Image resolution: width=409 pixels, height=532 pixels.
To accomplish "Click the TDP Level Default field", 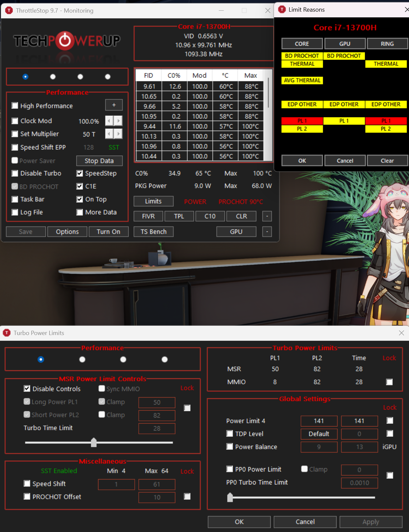I will pos(319,434).
